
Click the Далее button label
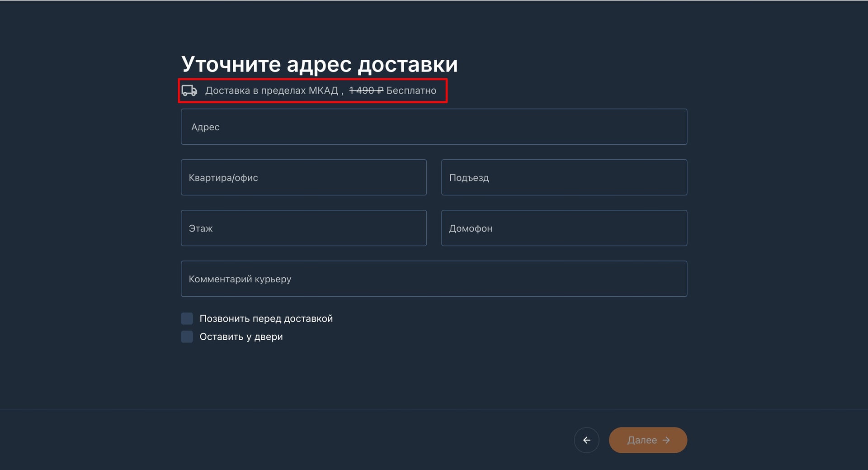click(642, 440)
